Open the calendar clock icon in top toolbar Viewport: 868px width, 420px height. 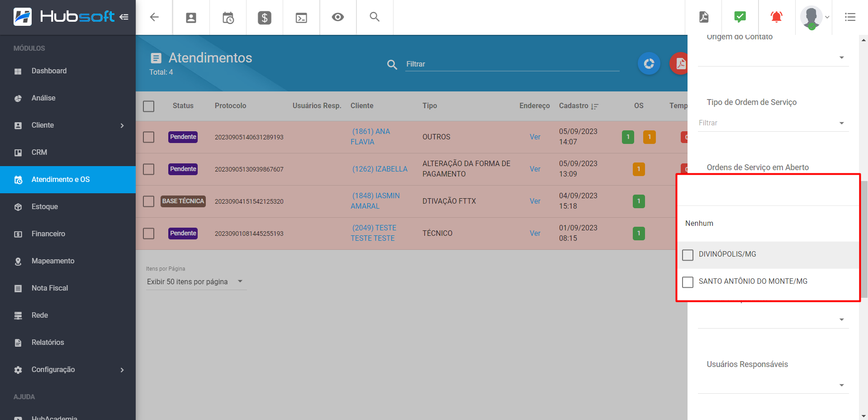point(228,18)
